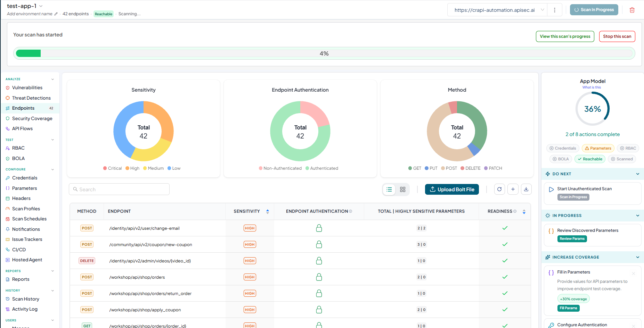Click the scan progress bar at 4%

point(324,53)
